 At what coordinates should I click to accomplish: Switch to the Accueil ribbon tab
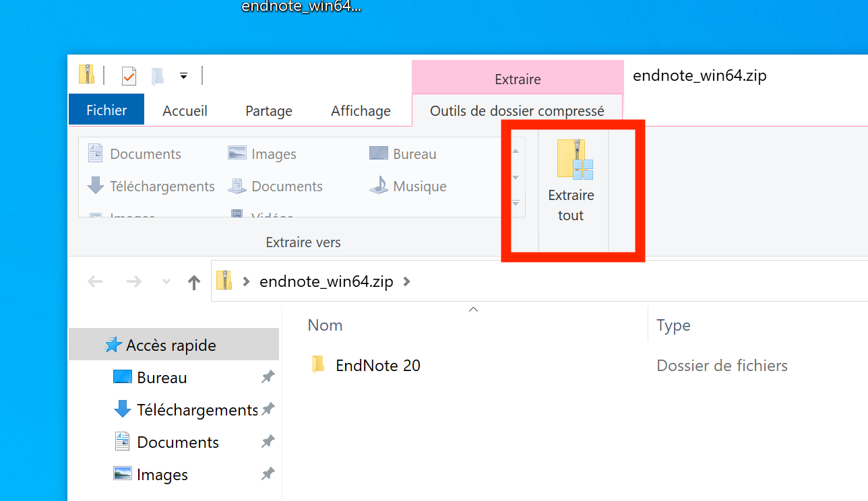(185, 111)
